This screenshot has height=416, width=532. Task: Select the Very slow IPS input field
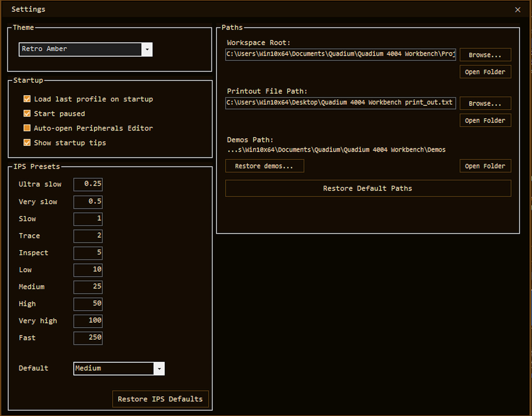click(x=88, y=201)
